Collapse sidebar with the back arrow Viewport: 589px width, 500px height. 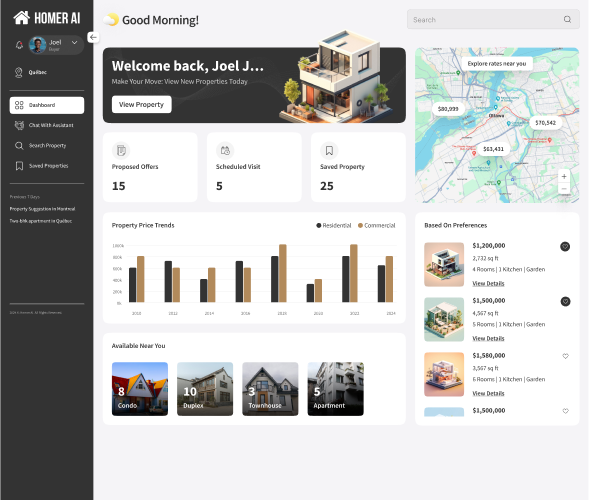93,37
